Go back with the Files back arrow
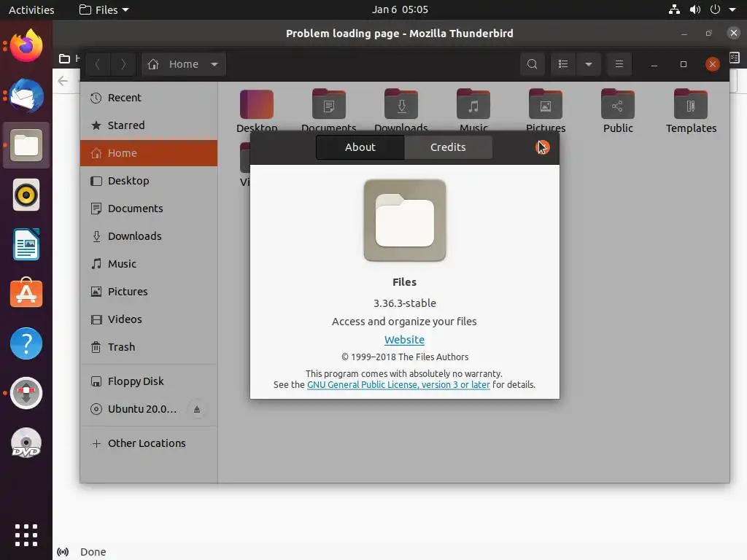 pos(98,64)
